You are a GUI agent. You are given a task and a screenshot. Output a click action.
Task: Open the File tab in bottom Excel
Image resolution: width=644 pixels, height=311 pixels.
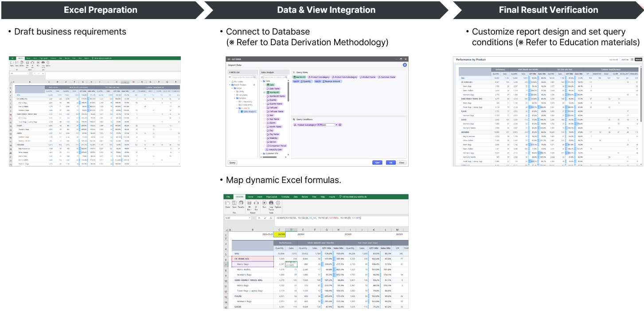[228, 197]
